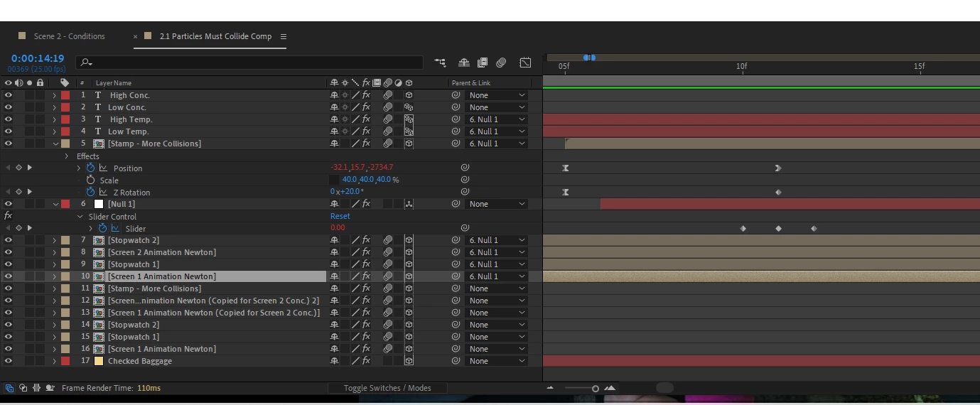Enable Frame Blending for the composition

(483, 63)
